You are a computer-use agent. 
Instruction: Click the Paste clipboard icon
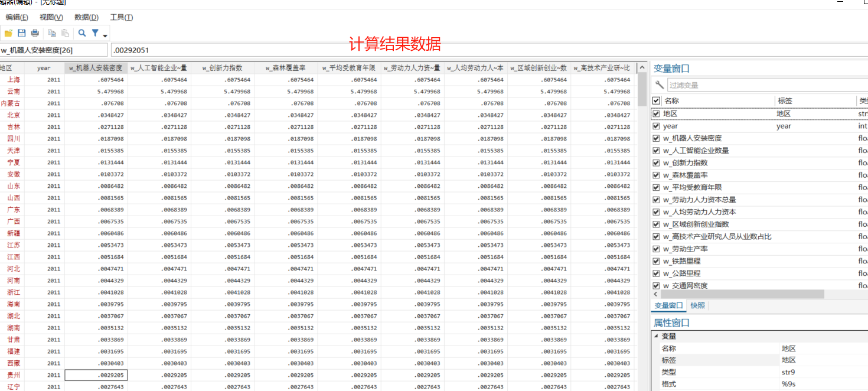coord(65,33)
